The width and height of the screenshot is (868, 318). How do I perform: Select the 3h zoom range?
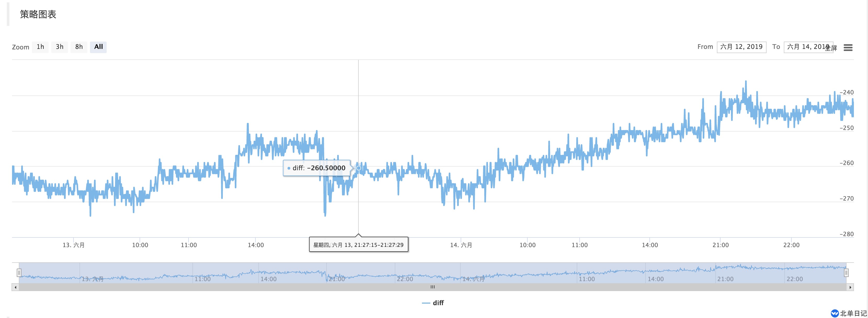(x=60, y=47)
